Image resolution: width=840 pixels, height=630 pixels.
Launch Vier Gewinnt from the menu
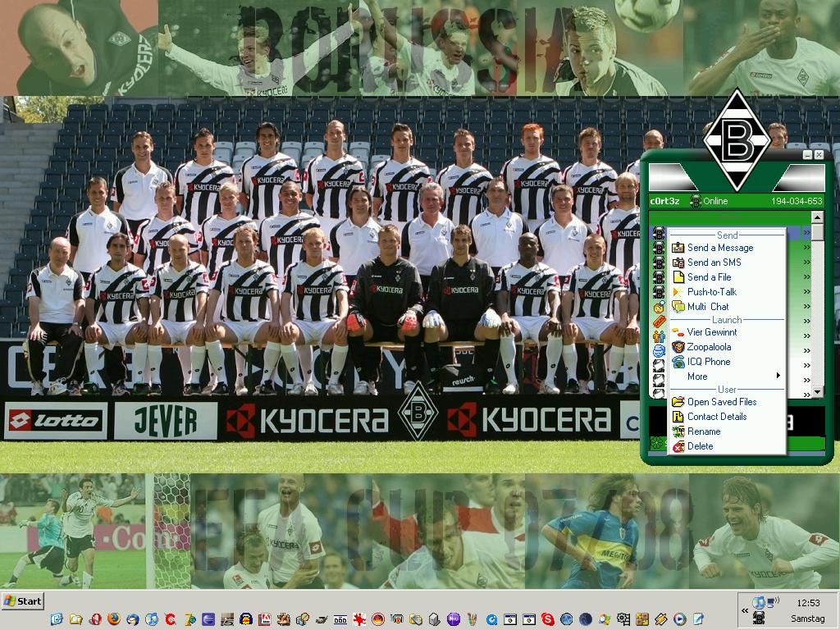pyautogui.click(x=727, y=332)
